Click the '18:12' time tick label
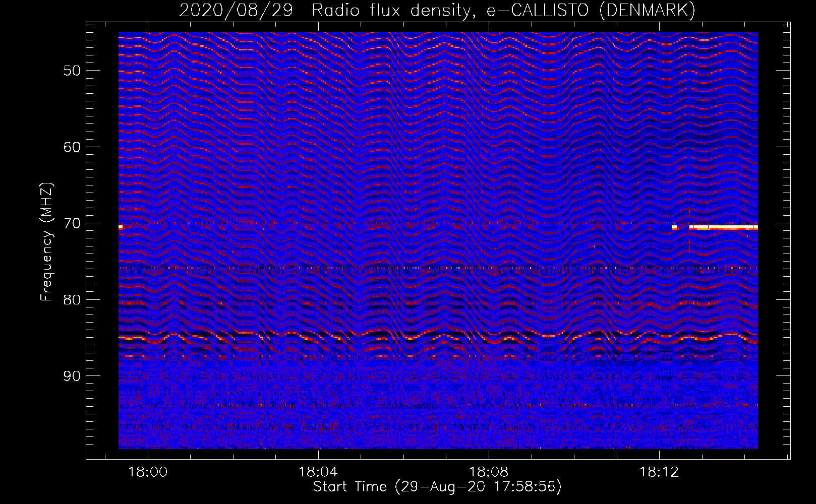Image resolution: width=816 pixels, height=504 pixels. (x=659, y=472)
